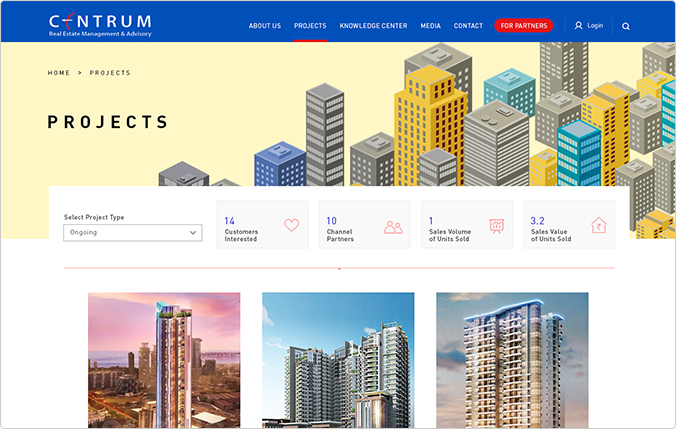
Task: Click the Channel Partners people icon
Action: coord(393,227)
